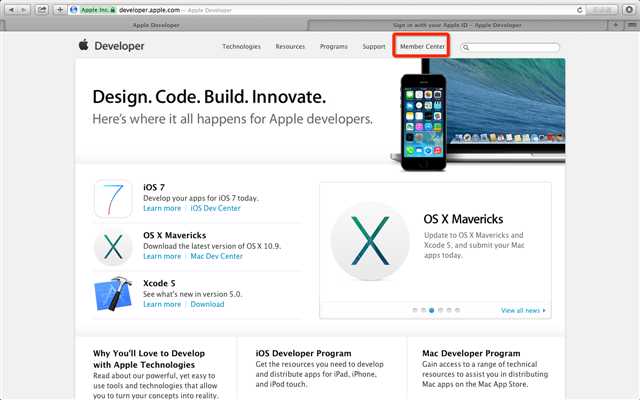
Task: Click 'See what's new in version 5.0.' text
Action: coord(192,294)
